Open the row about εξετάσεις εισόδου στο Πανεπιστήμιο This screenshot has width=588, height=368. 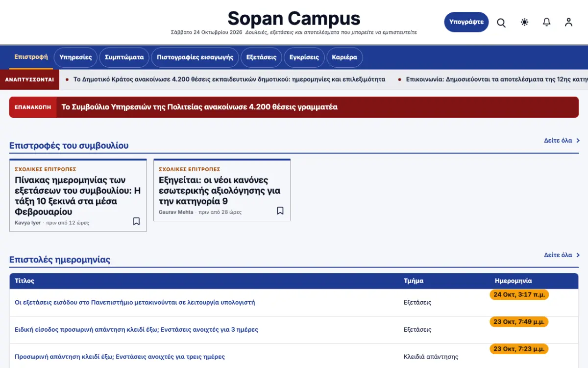tap(135, 302)
